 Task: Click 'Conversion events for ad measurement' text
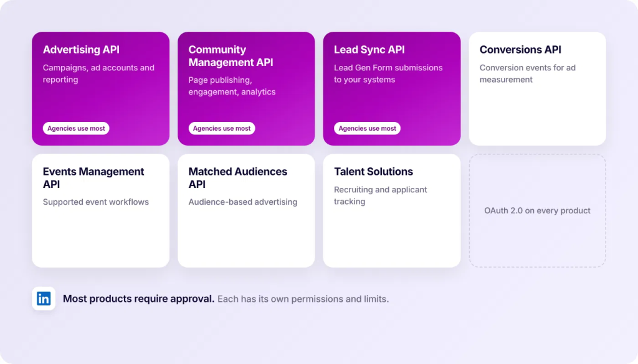pos(527,73)
